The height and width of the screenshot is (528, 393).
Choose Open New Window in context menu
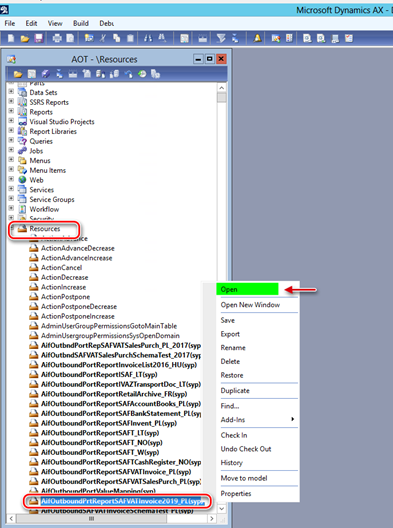coord(250,305)
